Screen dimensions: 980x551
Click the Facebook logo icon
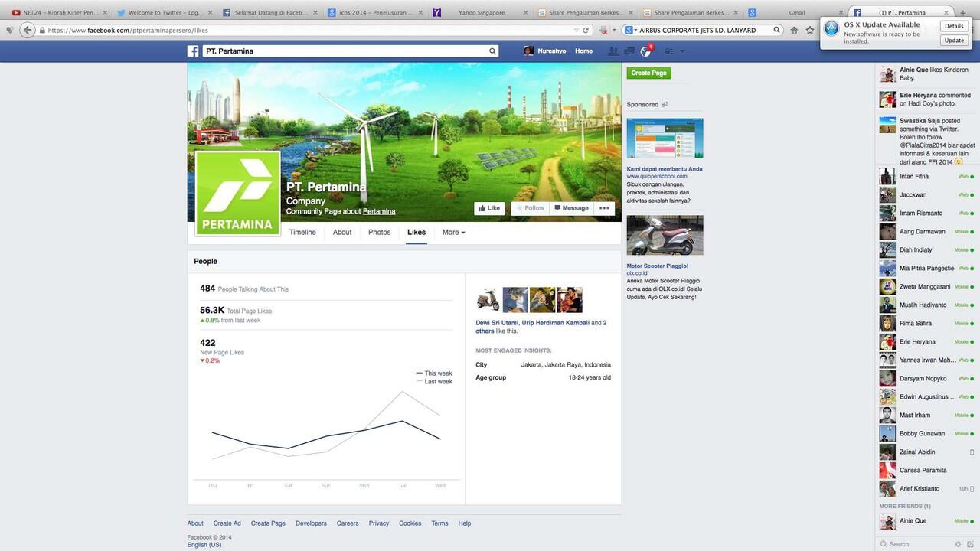point(194,51)
